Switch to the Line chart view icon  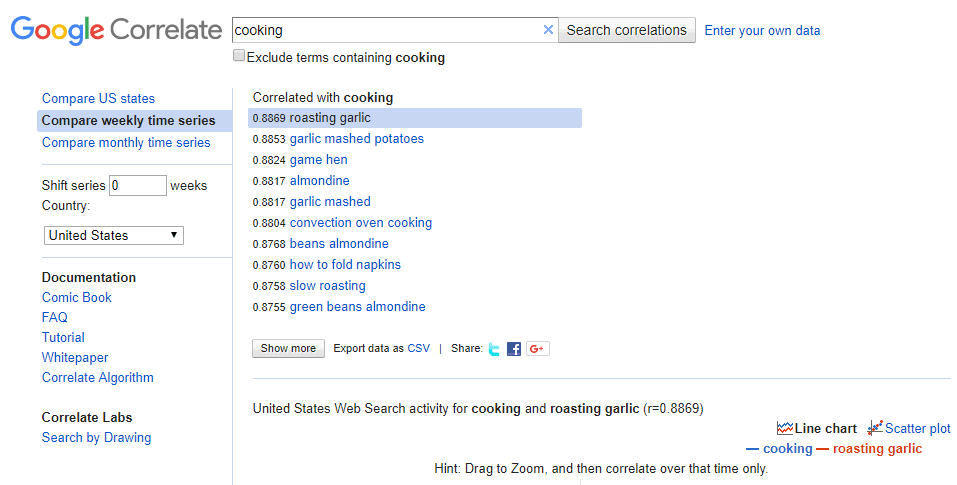click(x=785, y=428)
